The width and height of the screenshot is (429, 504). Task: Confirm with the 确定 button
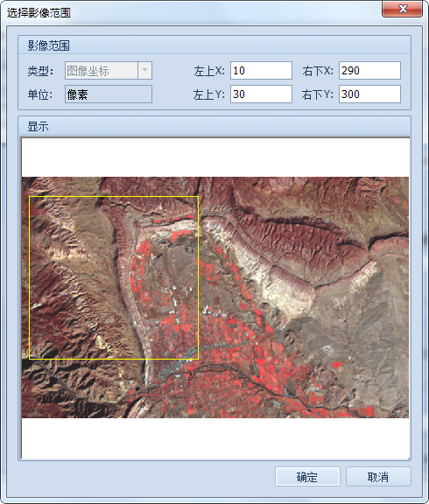pyautogui.click(x=307, y=477)
